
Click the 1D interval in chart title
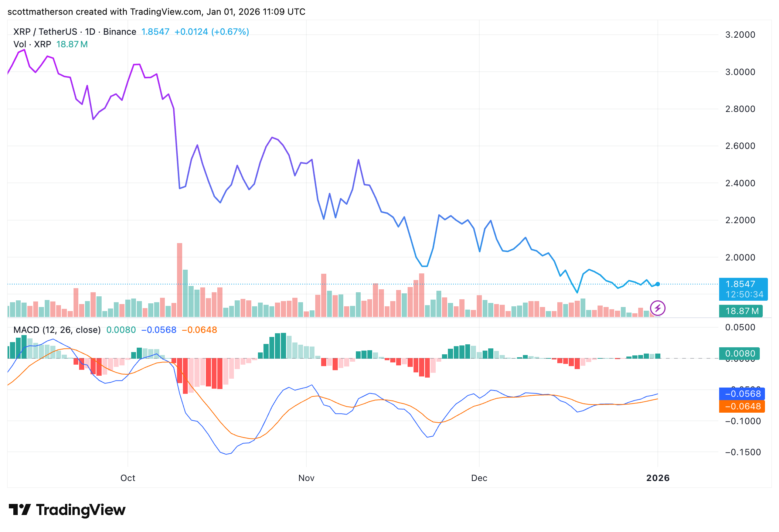(x=90, y=32)
